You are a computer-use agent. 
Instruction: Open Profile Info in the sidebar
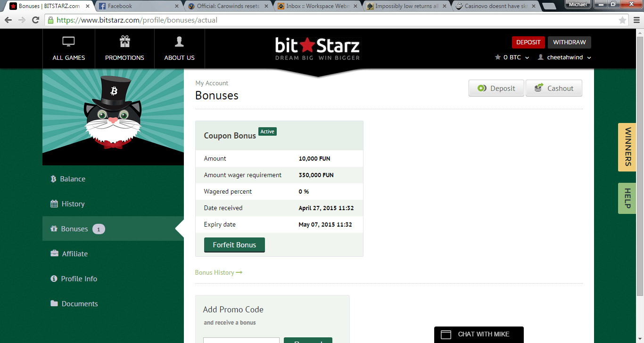(113, 278)
